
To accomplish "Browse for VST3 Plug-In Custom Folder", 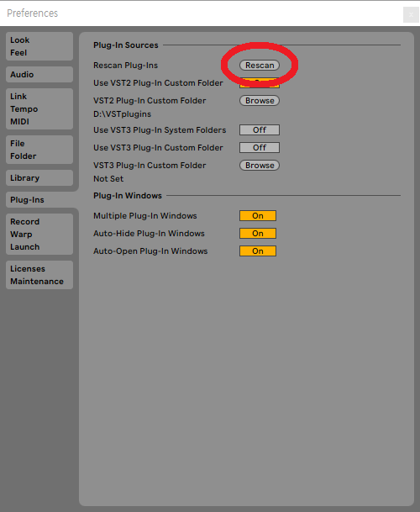I will 260,166.
